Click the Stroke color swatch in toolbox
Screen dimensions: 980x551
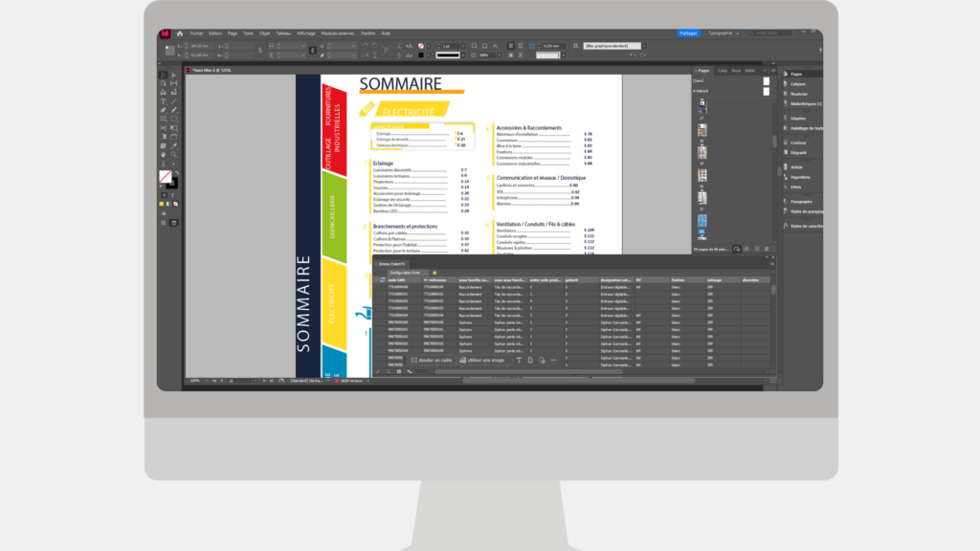[172, 184]
